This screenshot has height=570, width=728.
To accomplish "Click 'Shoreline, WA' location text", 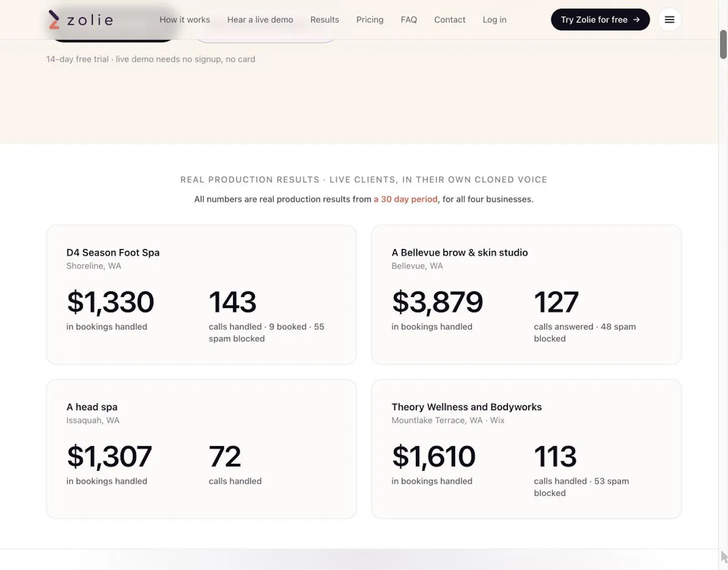I will click(94, 266).
